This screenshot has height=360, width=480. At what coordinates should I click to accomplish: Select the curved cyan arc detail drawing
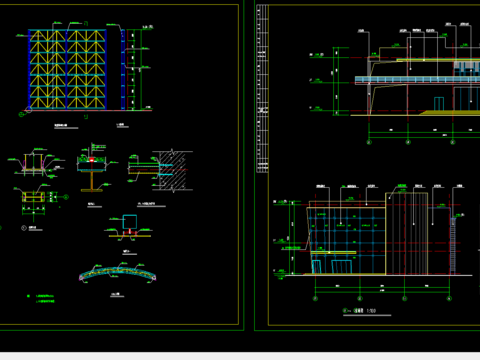(x=118, y=273)
